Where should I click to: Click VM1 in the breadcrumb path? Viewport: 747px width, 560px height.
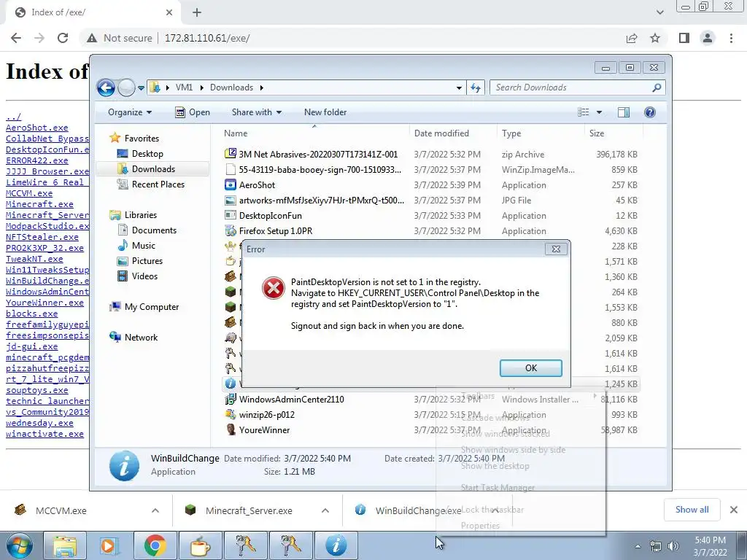(x=184, y=87)
